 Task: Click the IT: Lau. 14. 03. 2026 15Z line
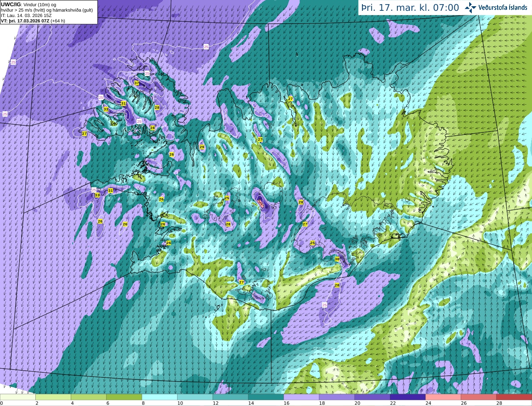click(27, 15)
